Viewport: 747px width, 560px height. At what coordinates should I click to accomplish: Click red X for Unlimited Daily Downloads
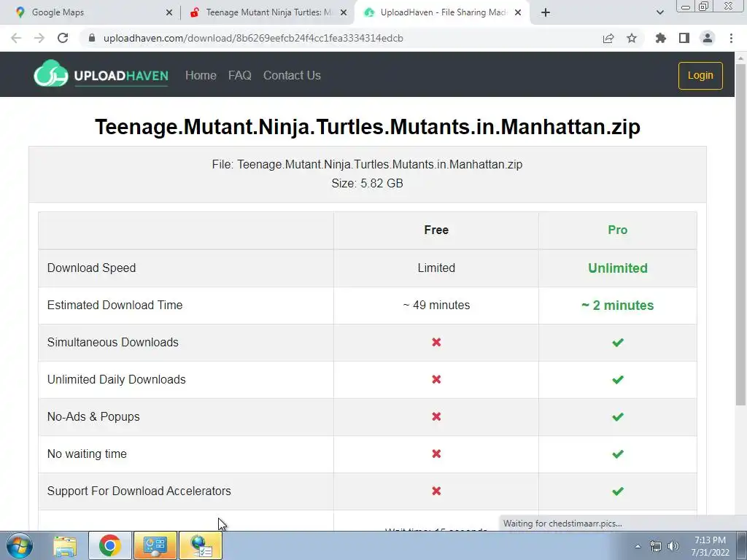pos(436,379)
